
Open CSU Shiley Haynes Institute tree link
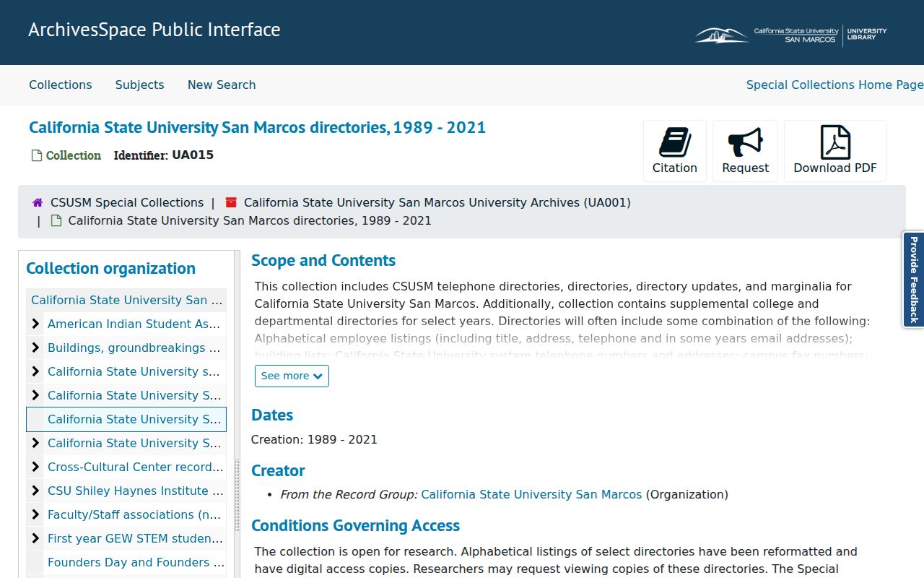(136, 491)
